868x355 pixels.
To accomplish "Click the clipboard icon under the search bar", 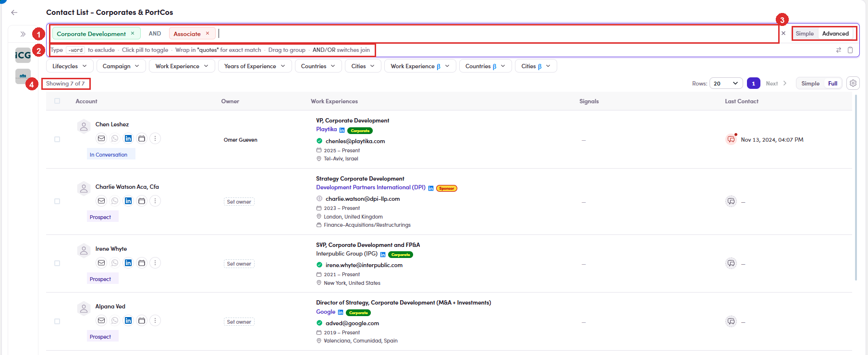I will coord(850,50).
